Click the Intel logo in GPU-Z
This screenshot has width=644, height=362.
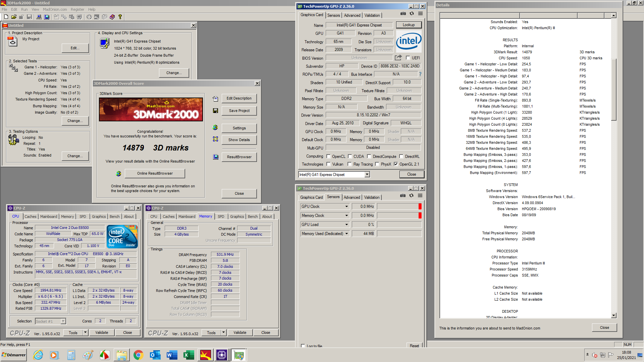pyautogui.click(x=409, y=42)
